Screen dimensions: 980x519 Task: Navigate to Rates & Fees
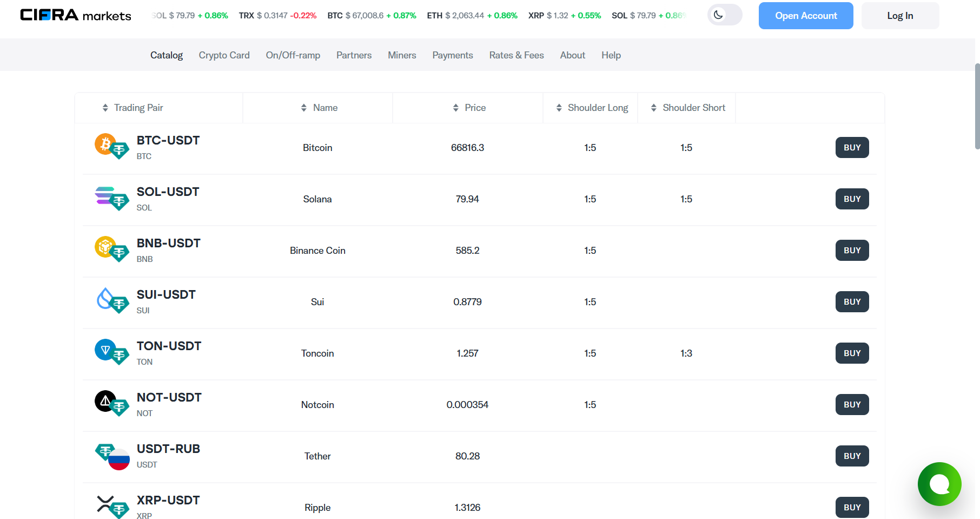516,55
